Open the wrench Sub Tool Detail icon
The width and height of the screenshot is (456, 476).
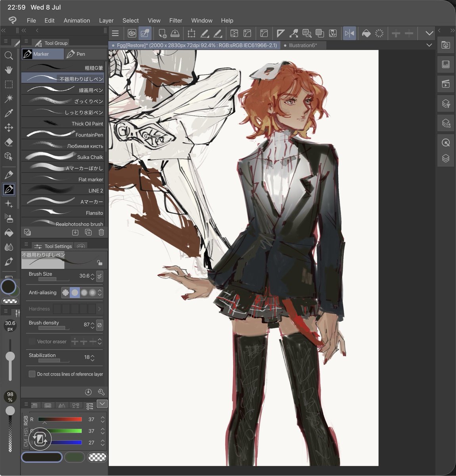tap(101, 392)
